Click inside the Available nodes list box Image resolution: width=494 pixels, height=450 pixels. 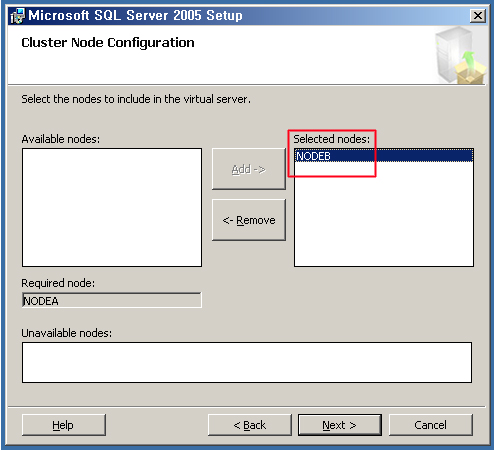tap(112, 207)
